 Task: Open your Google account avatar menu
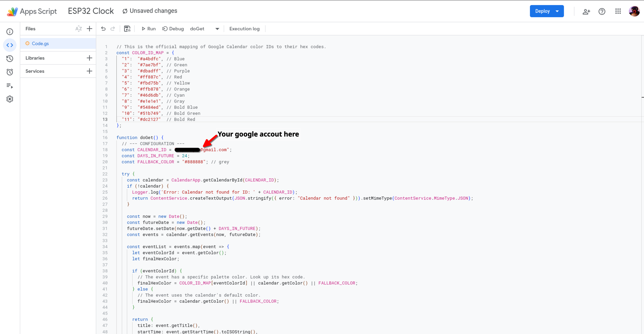[x=634, y=11]
